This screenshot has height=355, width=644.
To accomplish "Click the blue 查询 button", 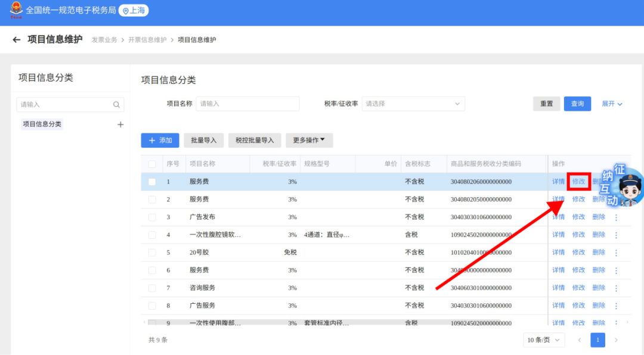I will tap(577, 104).
